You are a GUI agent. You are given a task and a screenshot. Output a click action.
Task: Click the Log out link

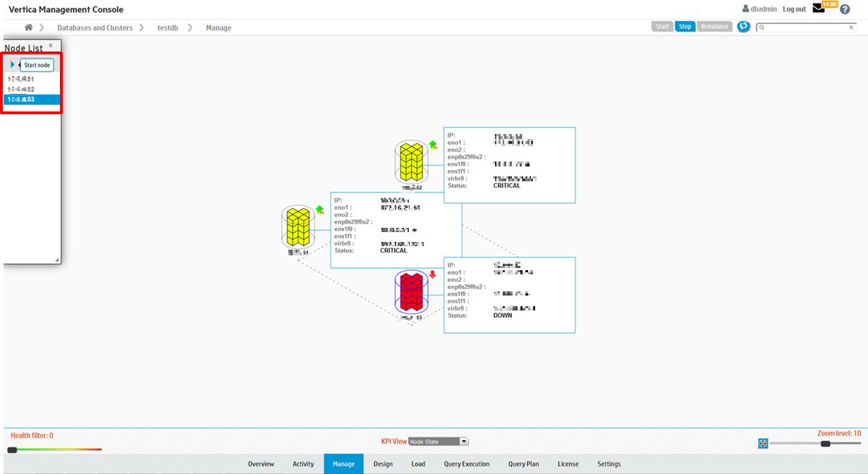pos(794,9)
